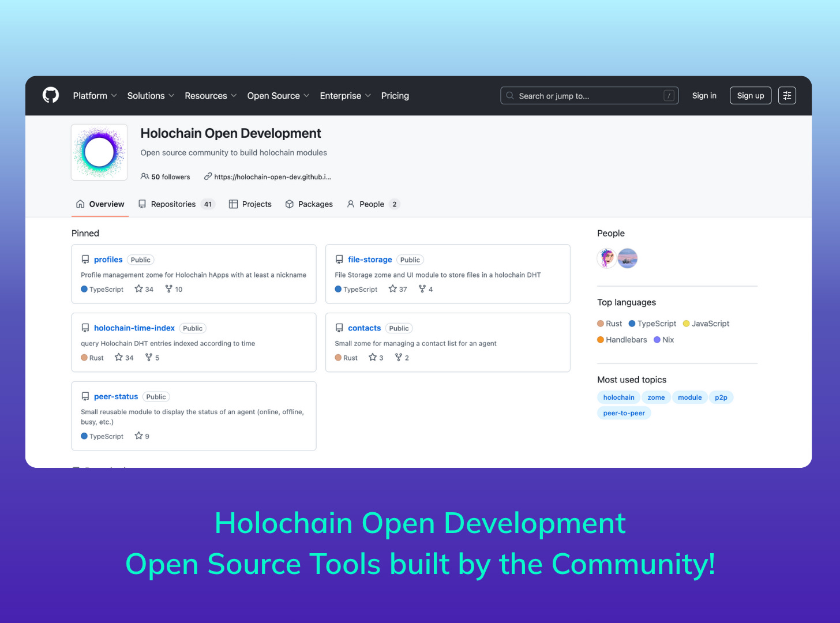Viewport: 840px width, 623px height.
Task: Open the 50 followers link
Action: click(165, 177)
